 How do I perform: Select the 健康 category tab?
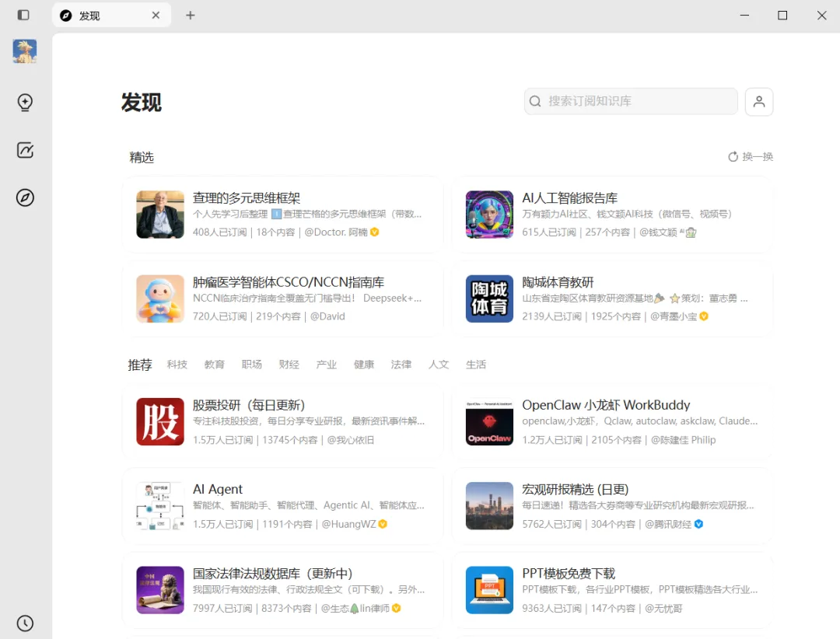coord(364,365)
